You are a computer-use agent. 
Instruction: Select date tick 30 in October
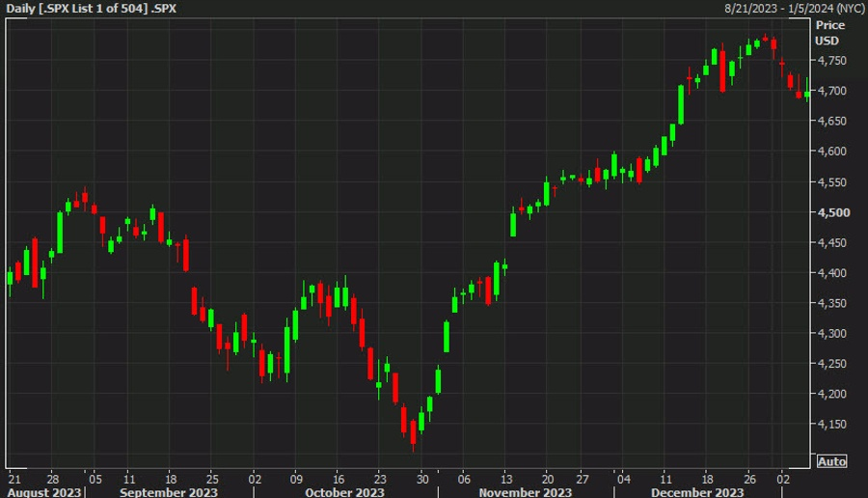click(422, 479)
